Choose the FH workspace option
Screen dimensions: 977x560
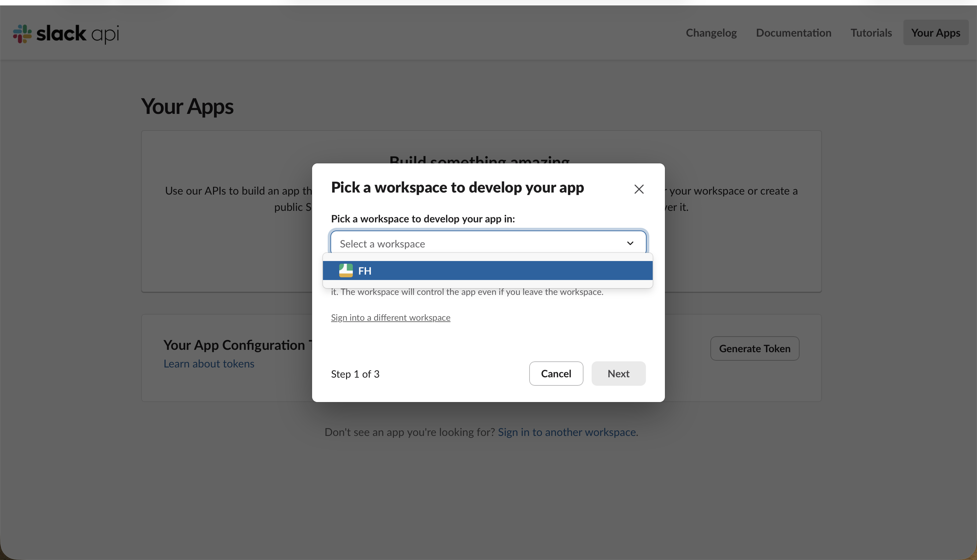487,271
